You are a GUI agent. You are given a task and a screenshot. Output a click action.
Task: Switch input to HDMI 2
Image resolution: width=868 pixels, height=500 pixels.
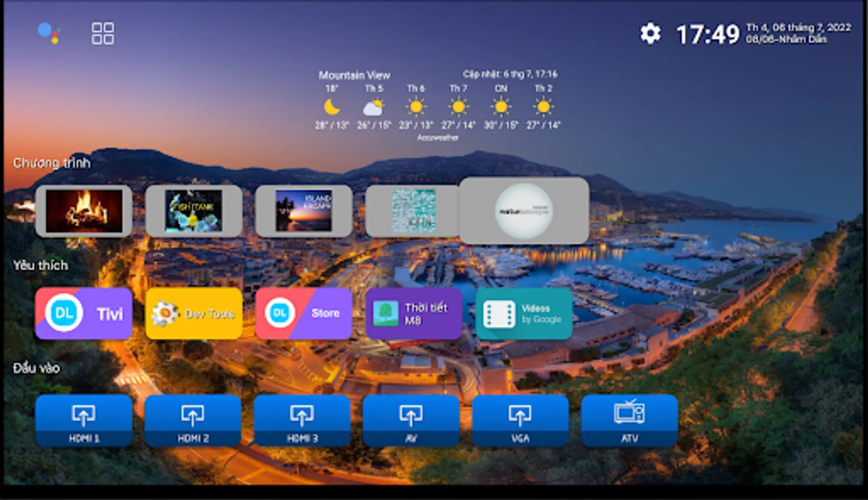[x=193, y=421]
